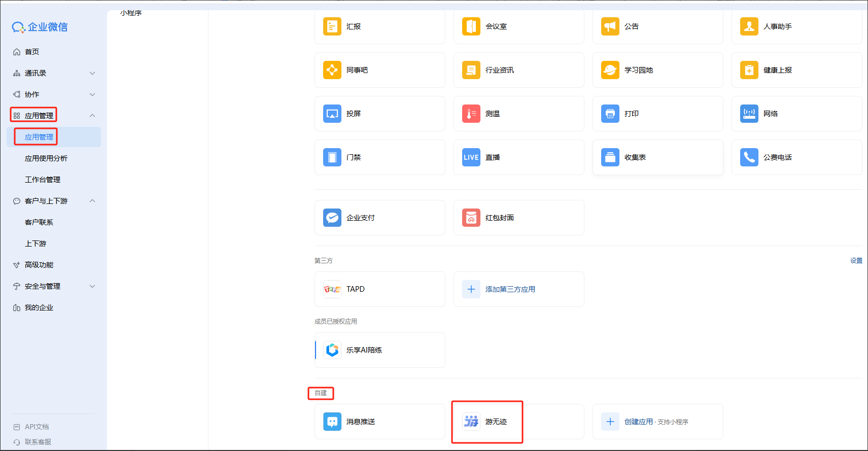The height and width of the screenshot is (451, 868).
Task: Click the TAPD app icon
Action: 332,289
